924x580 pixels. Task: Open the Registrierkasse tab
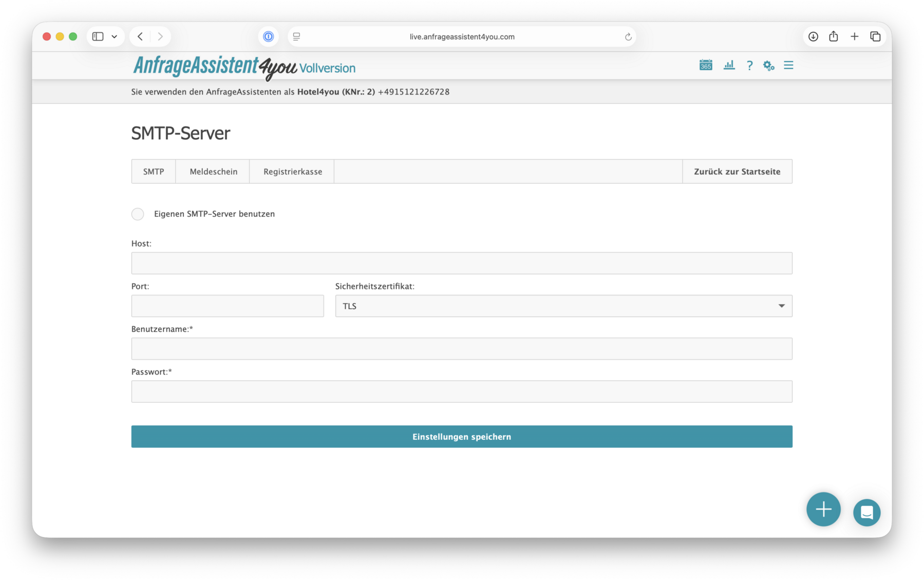click(x=291, y=171)
